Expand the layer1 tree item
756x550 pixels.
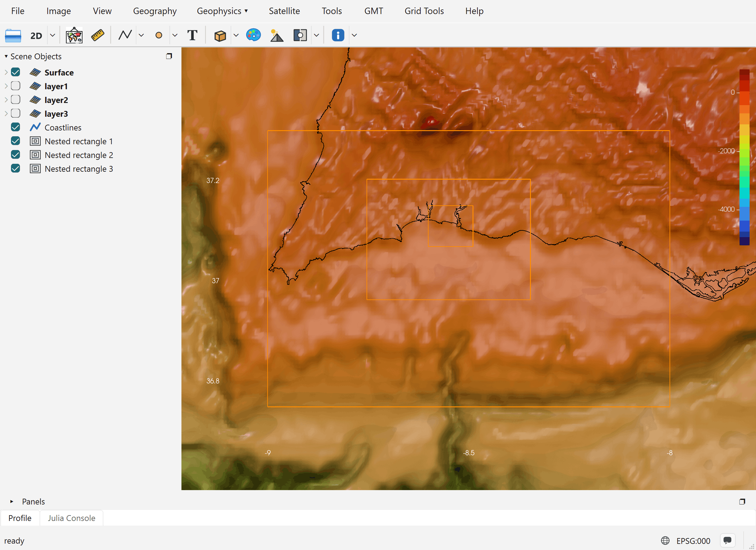coord(6,86)
